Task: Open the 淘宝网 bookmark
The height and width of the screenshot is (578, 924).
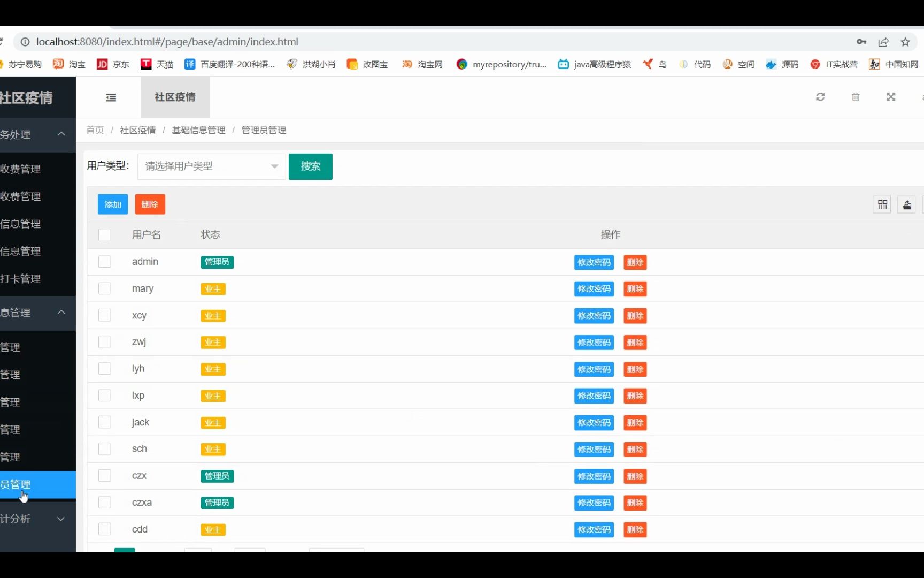Action: [x=422, y=64]
